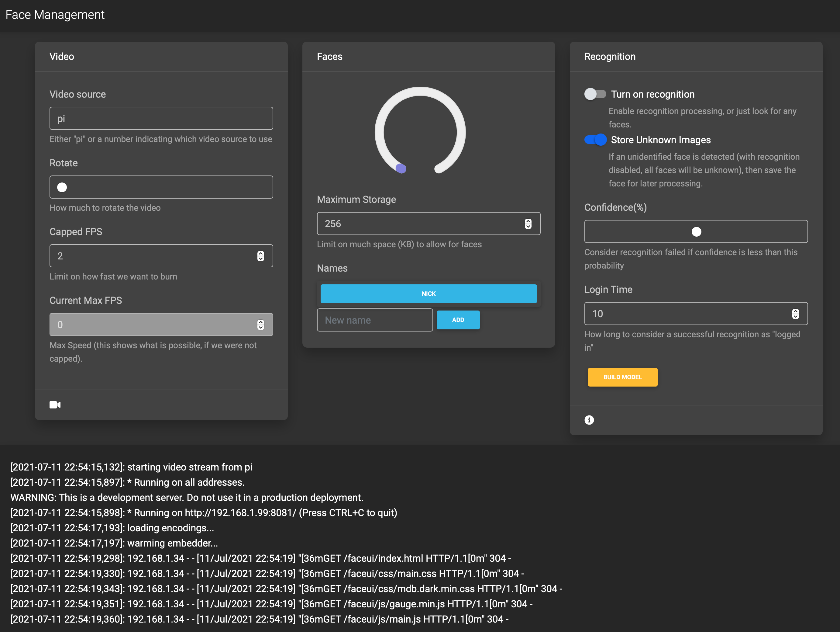Click the purple dot on the storage gauge

click(401, 168)
